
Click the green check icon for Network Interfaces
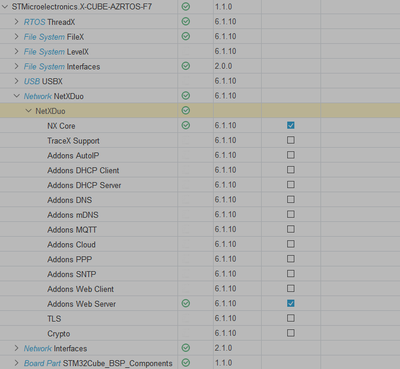pos(186,348)
